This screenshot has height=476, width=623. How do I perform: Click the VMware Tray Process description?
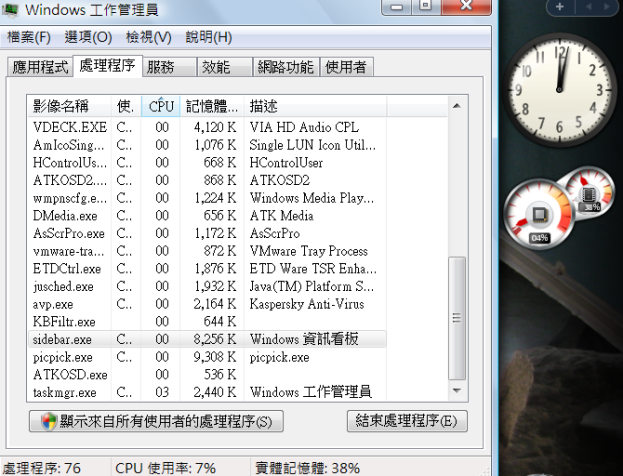coord(309,251)
